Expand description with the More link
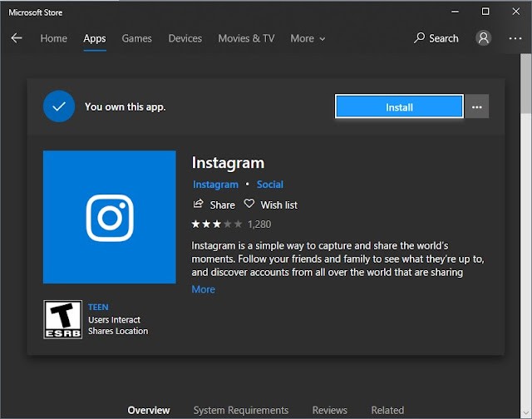Image resolution: width=532 pixels, height=419 pixels. tap(203, 289)
